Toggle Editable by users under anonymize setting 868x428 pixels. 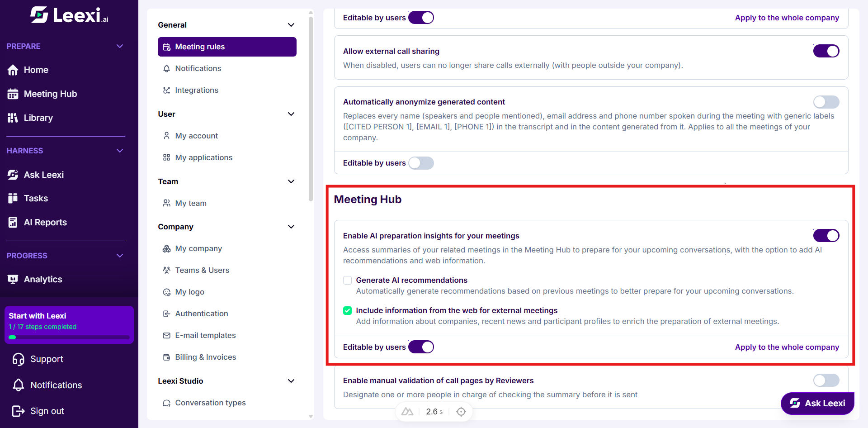click(421, 163)
